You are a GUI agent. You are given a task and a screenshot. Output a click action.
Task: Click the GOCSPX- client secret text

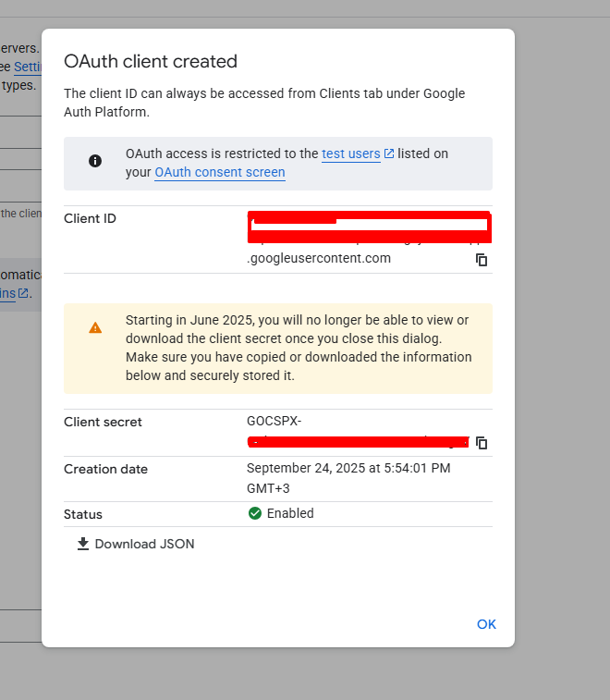tap(274, 421)
